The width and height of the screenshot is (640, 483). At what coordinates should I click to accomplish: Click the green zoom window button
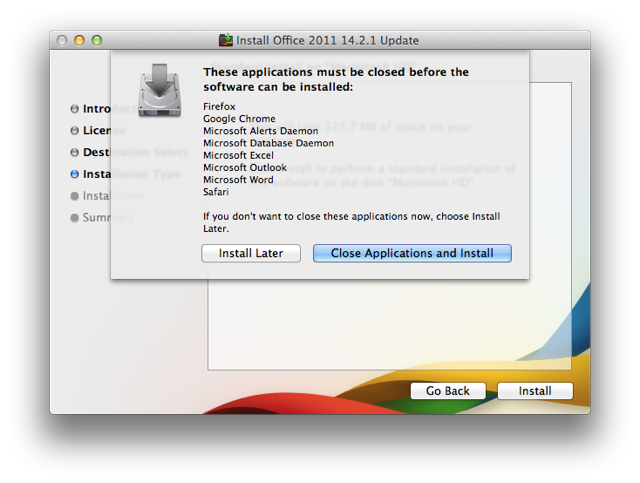click(97, 40)
